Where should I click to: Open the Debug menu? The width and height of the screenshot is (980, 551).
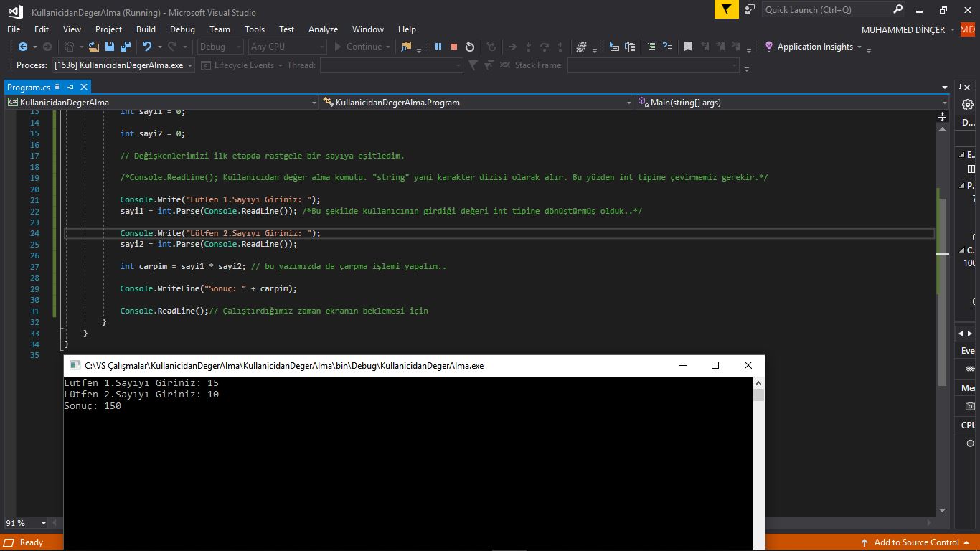click(182, 29)
